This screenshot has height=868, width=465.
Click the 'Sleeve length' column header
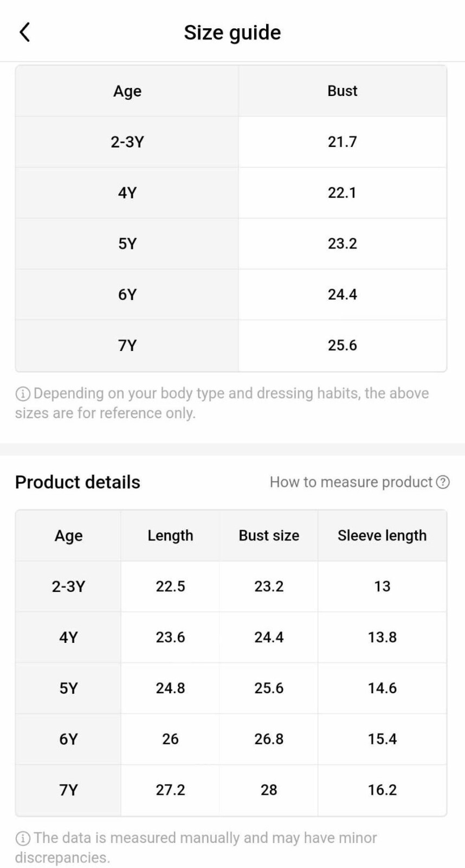[382, 535]
